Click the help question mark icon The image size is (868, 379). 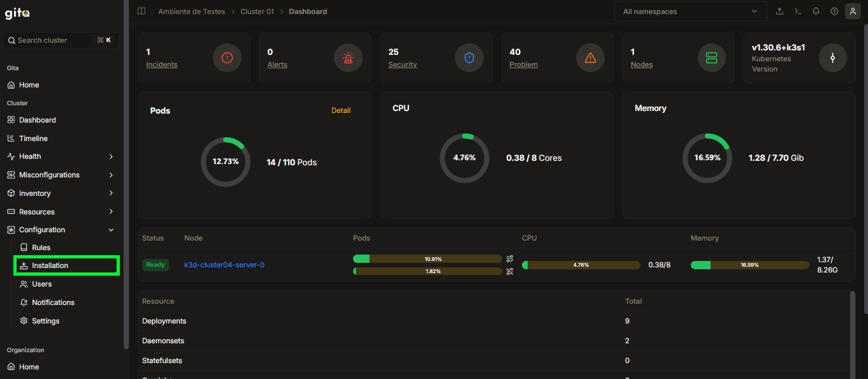[x=834, y=11]
